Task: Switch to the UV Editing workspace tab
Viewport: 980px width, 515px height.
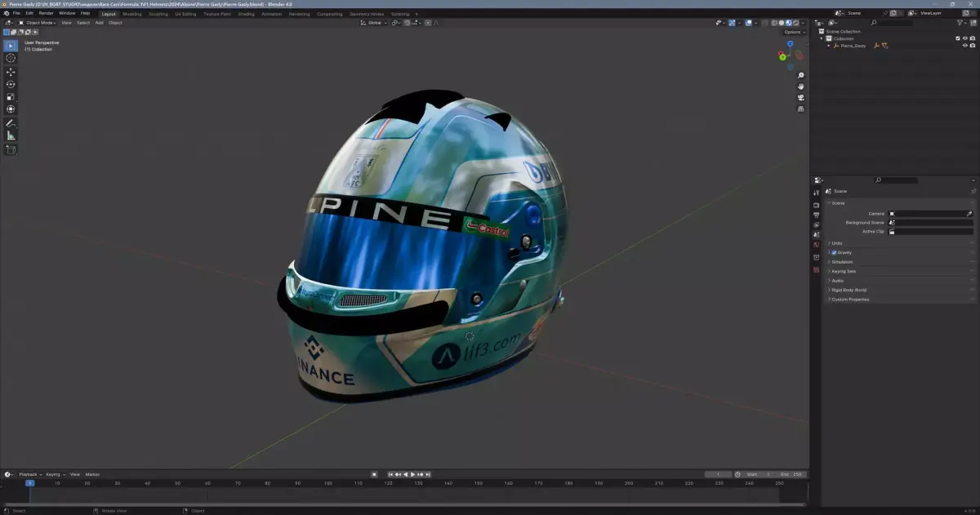Action: [185, 14]
